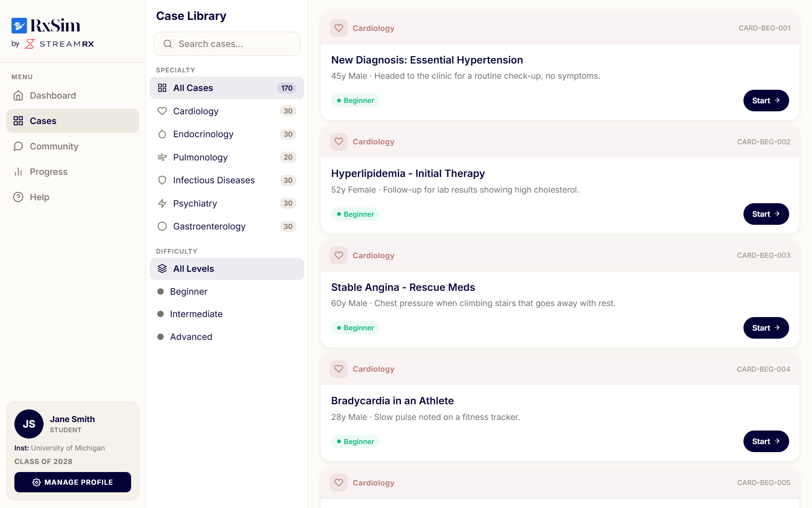Open Bradycardia in an Athlete title
812x508 pixels.
point(392,401)
